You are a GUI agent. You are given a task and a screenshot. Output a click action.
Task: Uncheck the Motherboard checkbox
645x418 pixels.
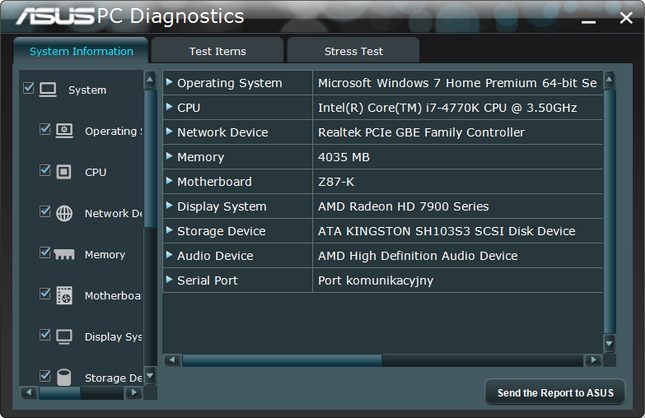pos(45,293)
